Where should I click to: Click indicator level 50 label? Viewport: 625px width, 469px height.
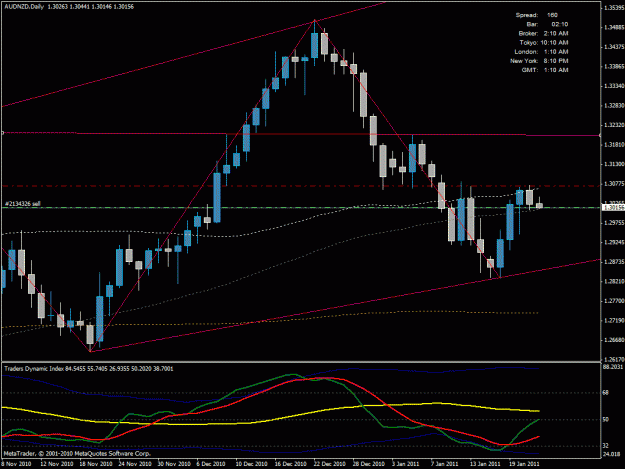click(x=606, y=420)
